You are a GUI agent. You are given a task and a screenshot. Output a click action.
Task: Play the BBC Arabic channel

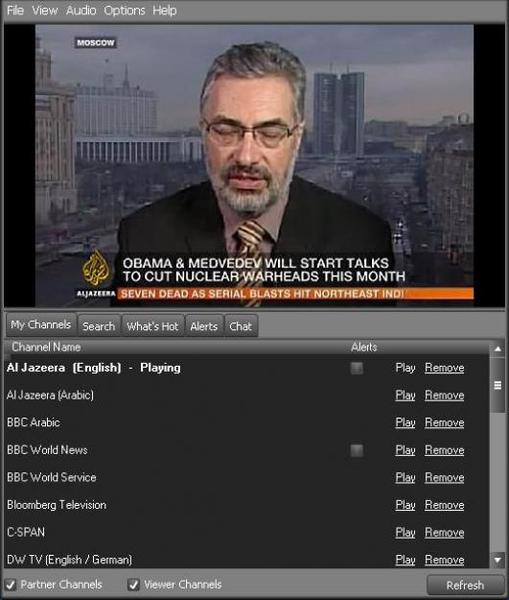coord(405,423)
